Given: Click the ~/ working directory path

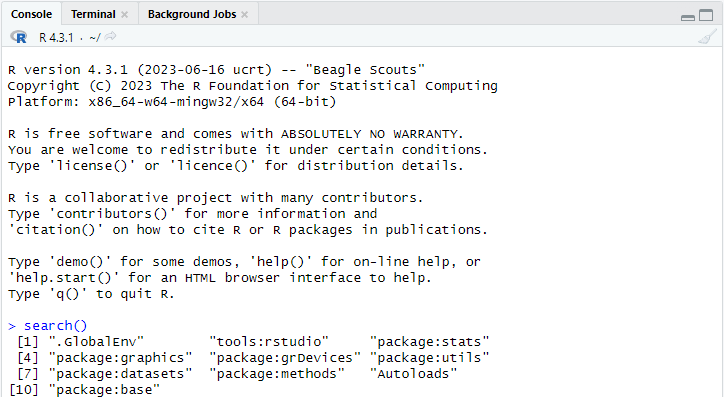Looking at the screenshot, I should point(95,37).
